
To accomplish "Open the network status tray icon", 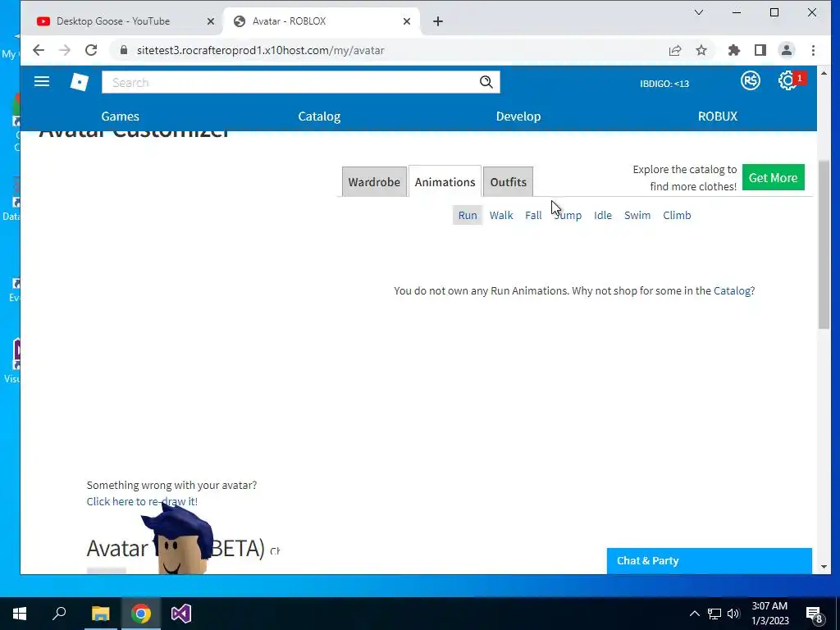I will coord(714,614).
